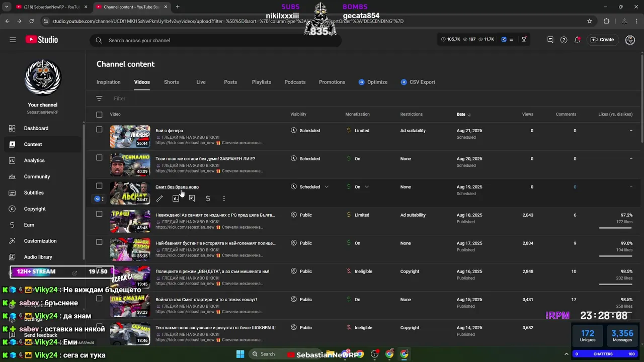644x362 pixels.
Task: Switch to the Posts tab
Action: [230, 82]
